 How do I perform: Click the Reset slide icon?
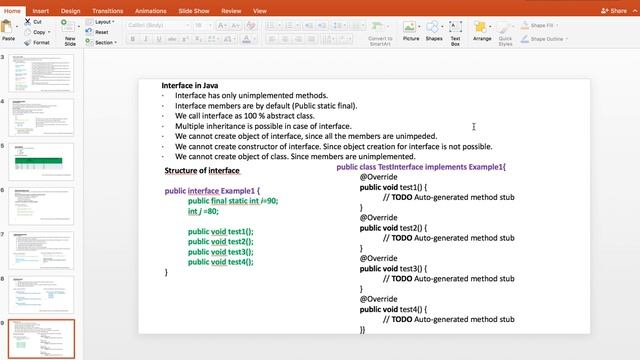coord(89,32)
